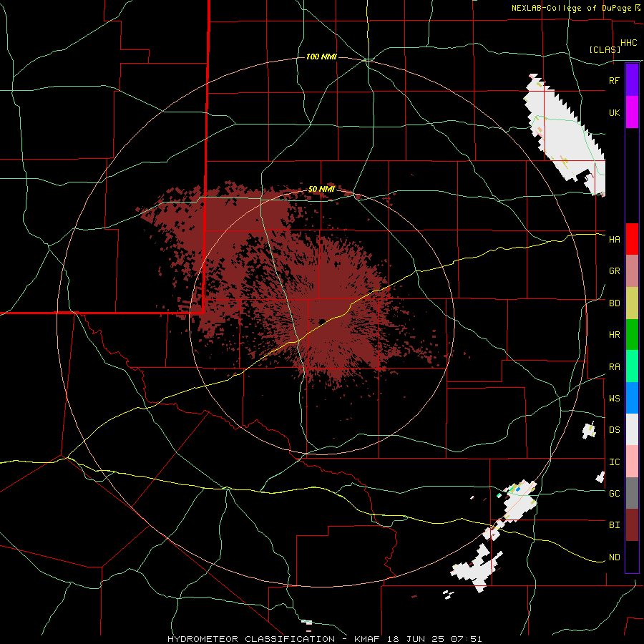The width and height of the screenshot is (644, 644).
Task: Select the GR salmon legend swatch
Action: pos(632,271)
